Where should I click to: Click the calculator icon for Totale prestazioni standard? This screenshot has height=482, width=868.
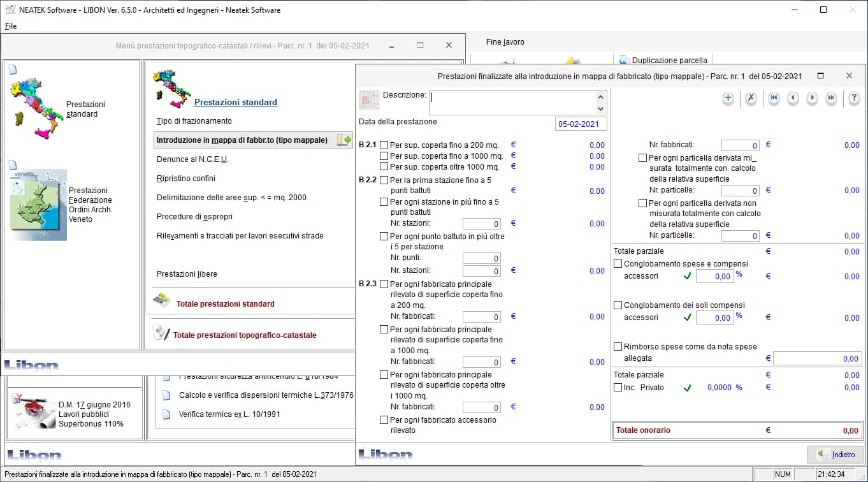tap(161, 300)
